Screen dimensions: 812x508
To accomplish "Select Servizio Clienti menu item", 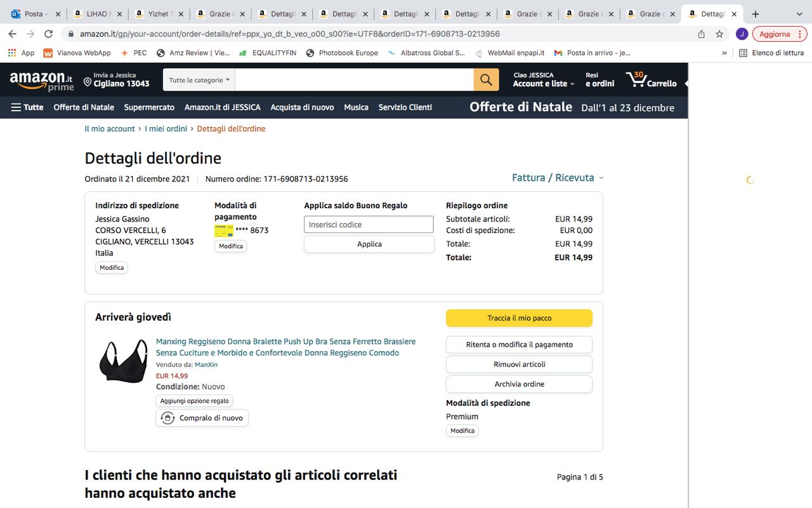I will coord(405,107).
